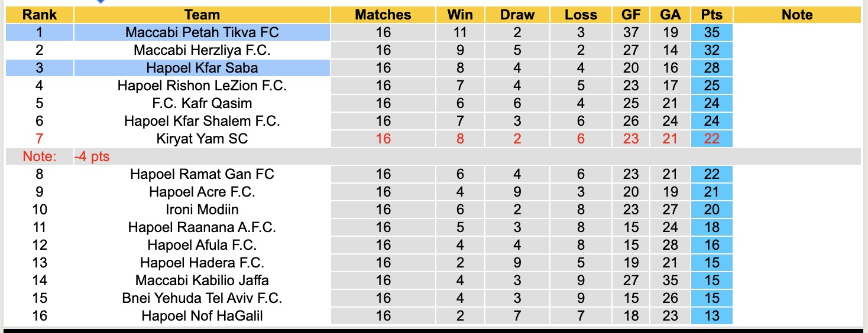Select Bnei Yehuda Tel Aviv F.C.

[202, 298]
